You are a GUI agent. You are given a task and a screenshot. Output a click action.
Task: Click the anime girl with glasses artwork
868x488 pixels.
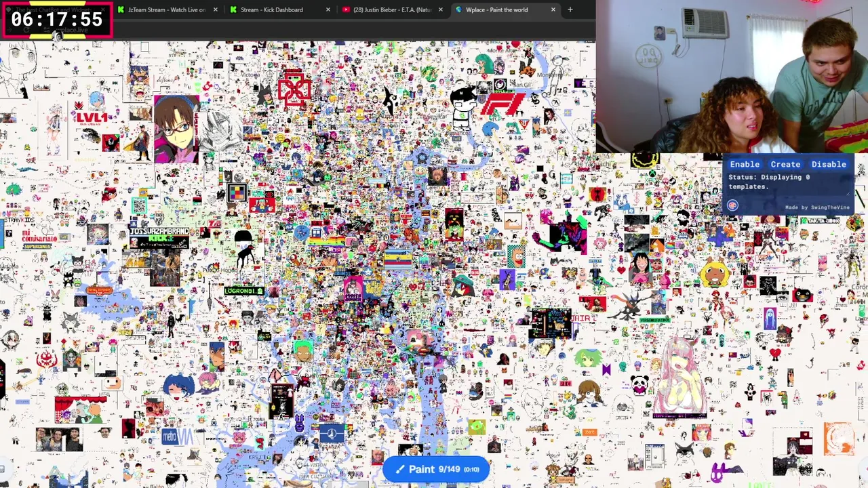click(x=176, y=129)
